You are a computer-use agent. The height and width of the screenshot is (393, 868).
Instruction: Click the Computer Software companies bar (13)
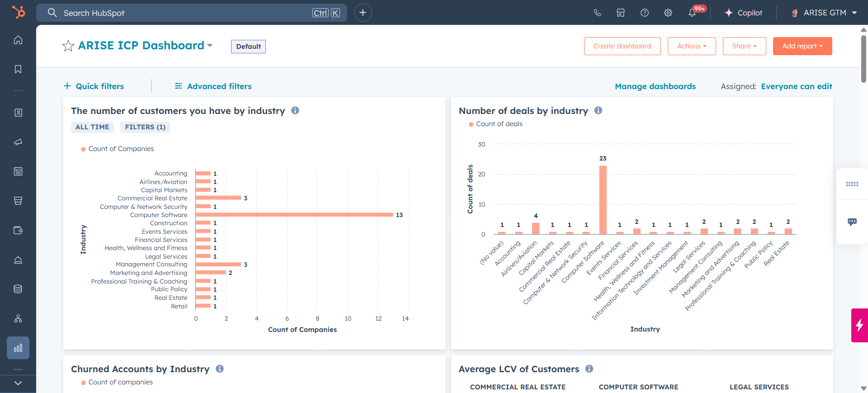pyautogui.click(x=294, y=215)
